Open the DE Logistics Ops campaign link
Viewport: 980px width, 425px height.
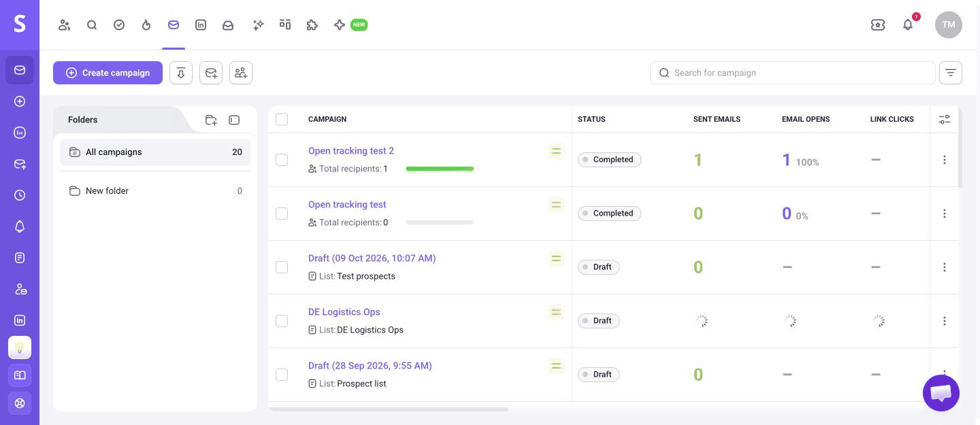coord(344,312)
